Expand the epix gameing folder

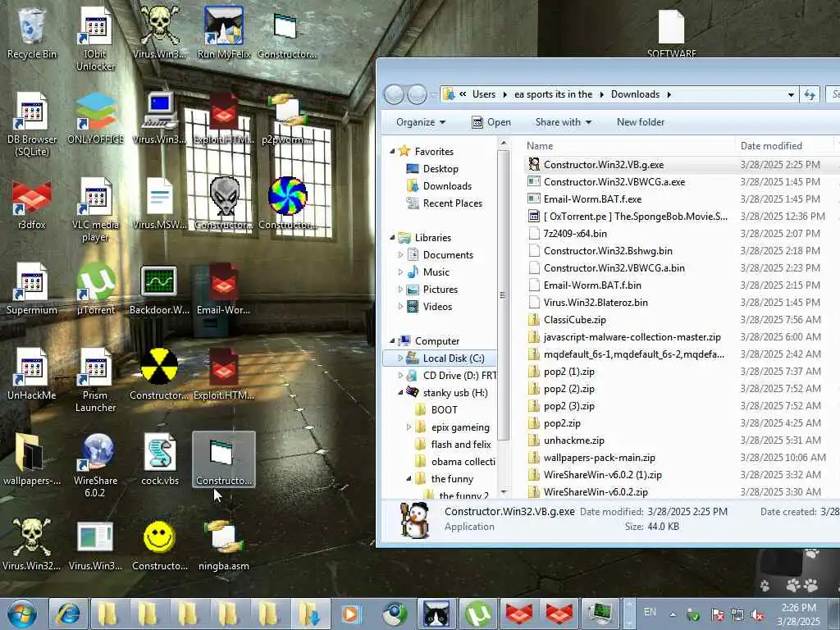(409, 427)
